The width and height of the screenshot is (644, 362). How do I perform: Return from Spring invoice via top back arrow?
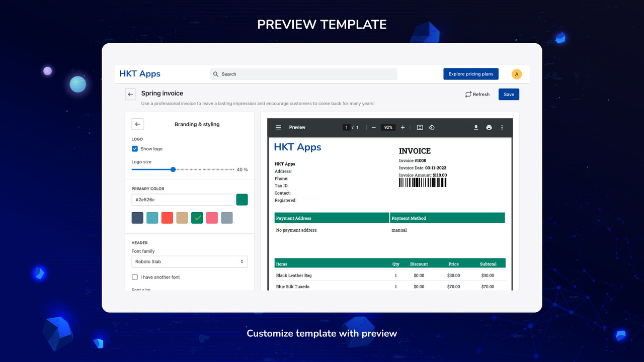click(130, 94)
